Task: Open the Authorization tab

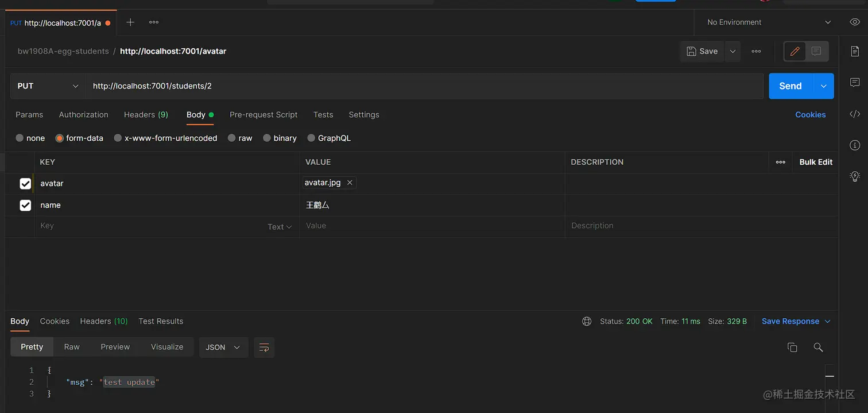Action: pyautogui.click(x=83, y=115)
